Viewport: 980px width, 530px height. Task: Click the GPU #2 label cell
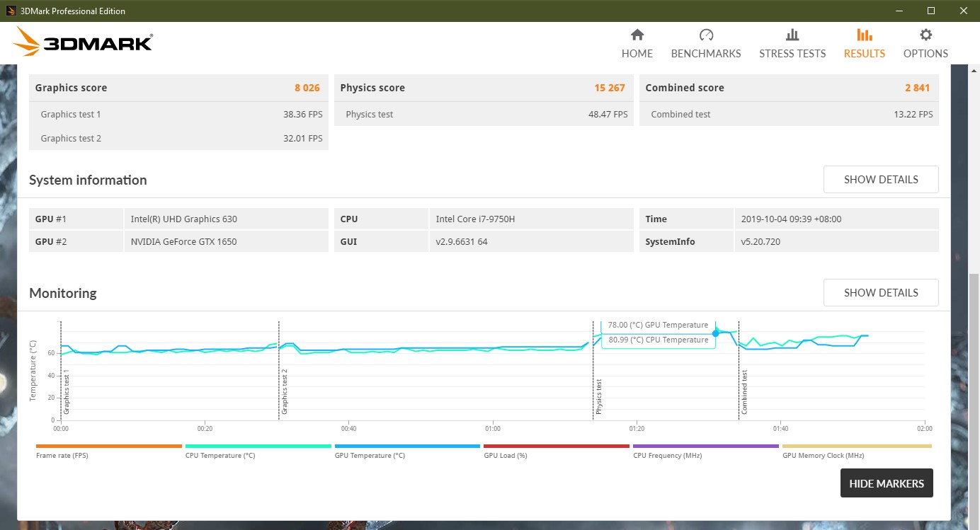coord(76,241)
